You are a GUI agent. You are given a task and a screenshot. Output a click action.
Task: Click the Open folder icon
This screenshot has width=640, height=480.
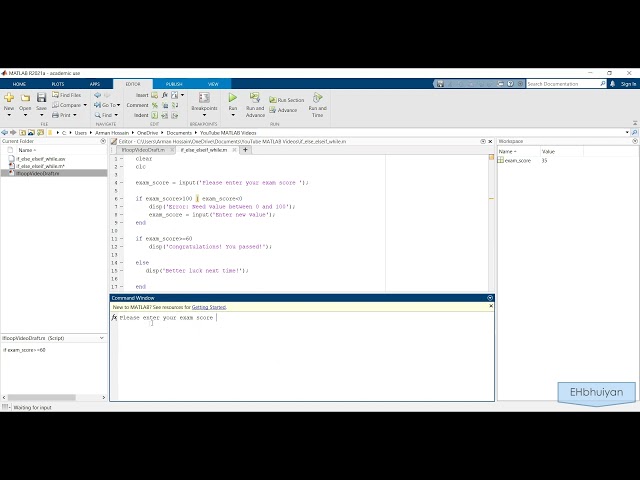click(x=25, y=98)
